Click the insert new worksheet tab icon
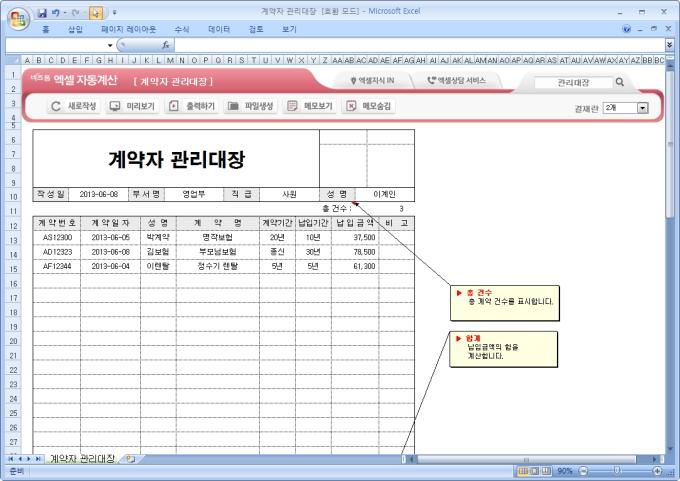Viewport: 680px width, 481px height. (x=130, y=458)
